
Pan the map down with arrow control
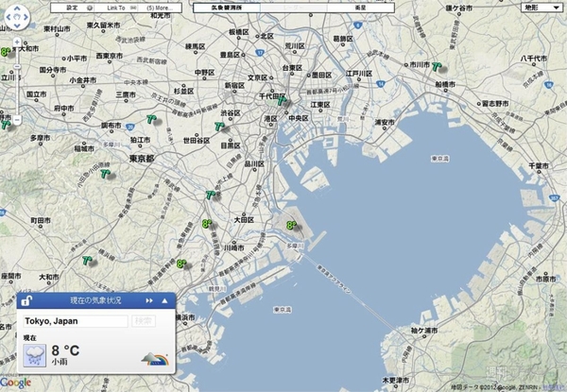[17, 26]
